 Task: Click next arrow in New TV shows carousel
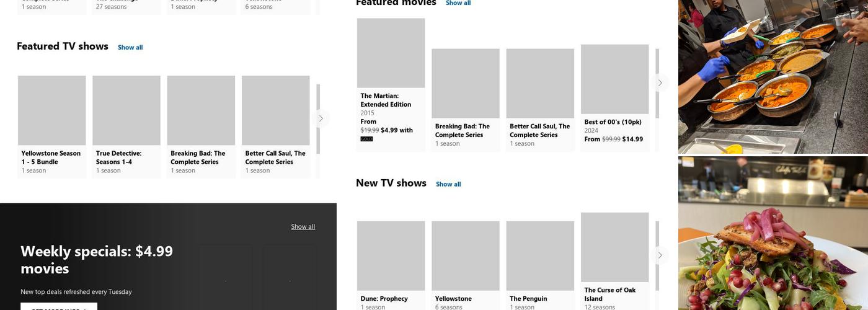[660, 255]
